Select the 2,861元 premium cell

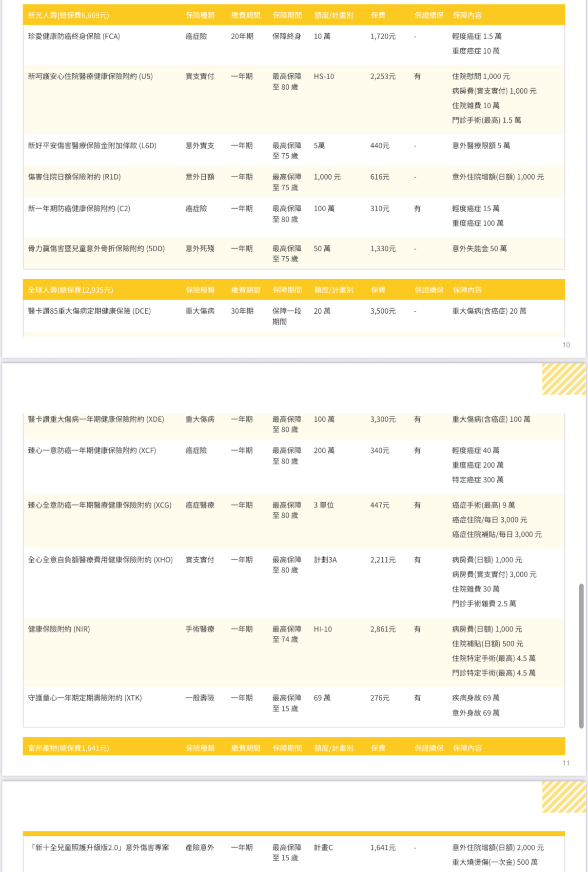tap(383, 629)
